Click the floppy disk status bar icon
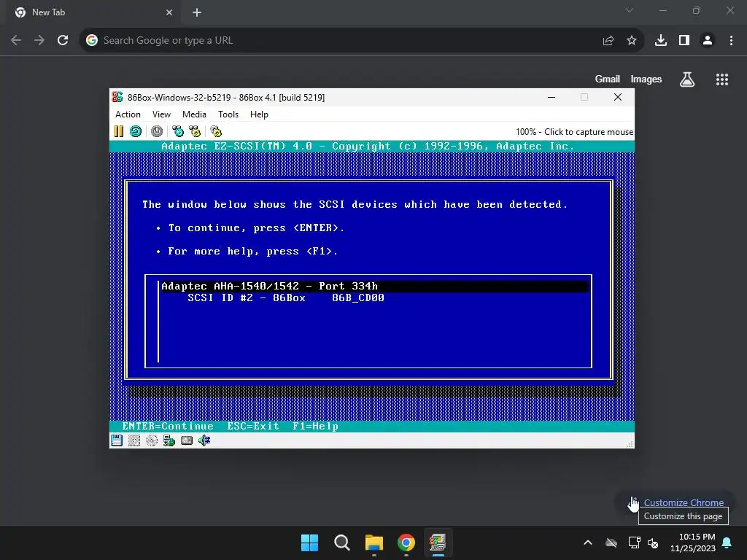 [117, 440]
